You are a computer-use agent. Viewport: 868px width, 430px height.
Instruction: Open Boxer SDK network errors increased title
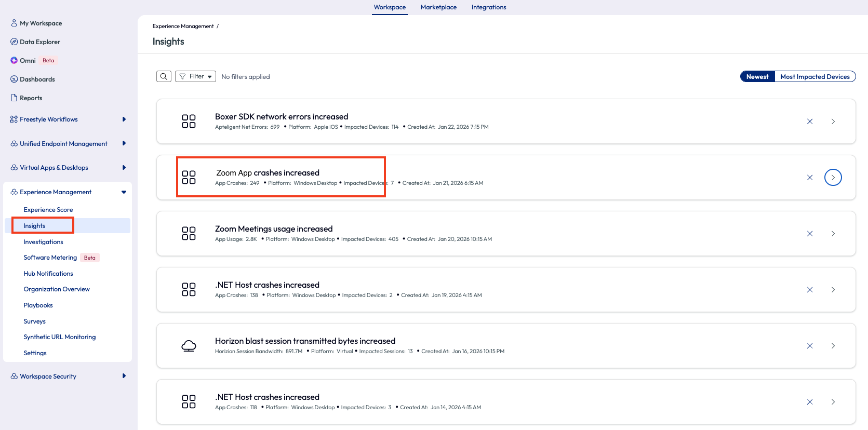click(282, 116)
